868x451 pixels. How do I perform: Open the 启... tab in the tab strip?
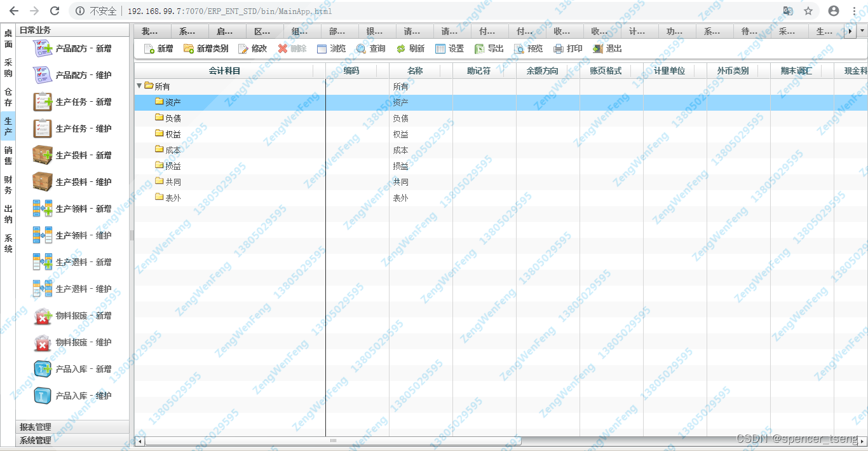pos(227,31)
